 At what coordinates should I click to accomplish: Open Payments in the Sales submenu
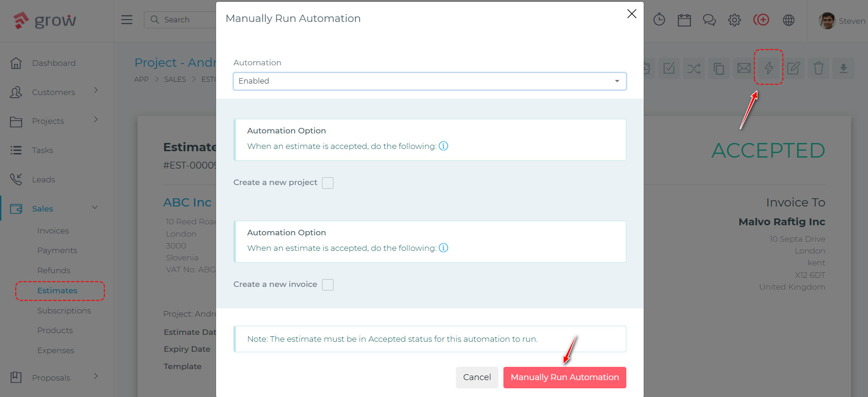(57, 250)
